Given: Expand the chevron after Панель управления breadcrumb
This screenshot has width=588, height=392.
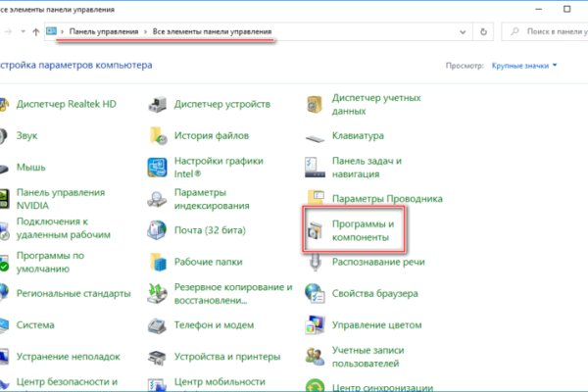Looking at the screenshot, I should coord(145,32).
